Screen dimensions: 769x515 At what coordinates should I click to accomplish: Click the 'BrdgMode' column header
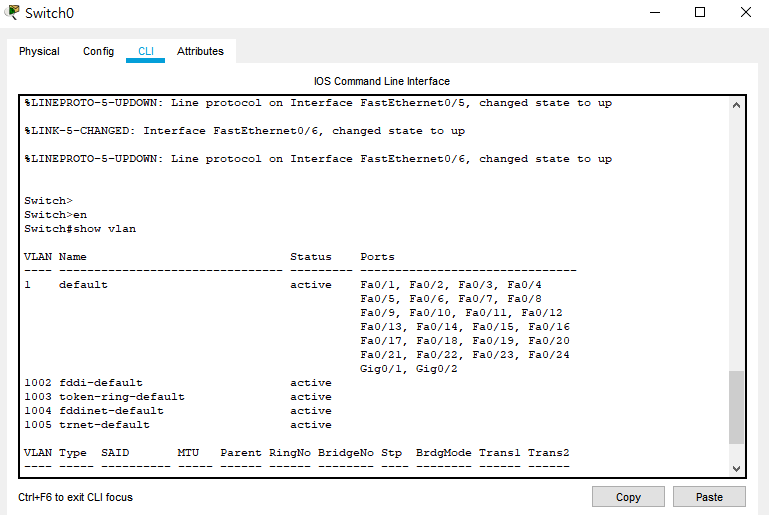443,452
